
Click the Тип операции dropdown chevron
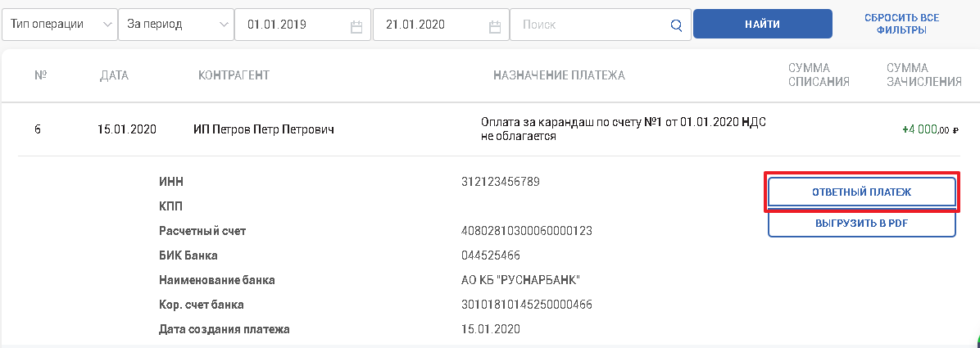coord(107,25)
